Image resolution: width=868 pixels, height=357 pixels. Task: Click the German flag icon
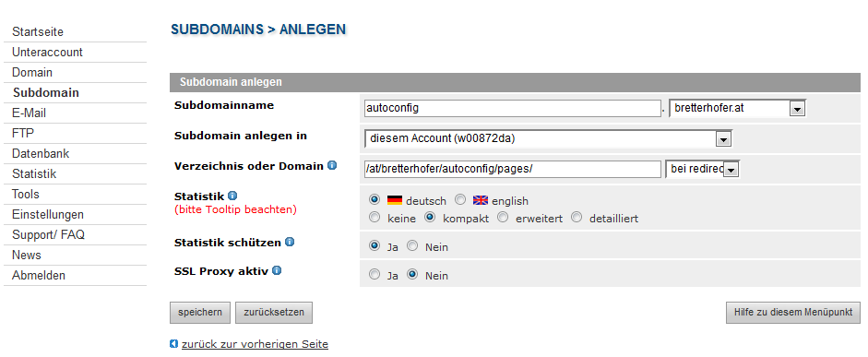click(395, 200)
